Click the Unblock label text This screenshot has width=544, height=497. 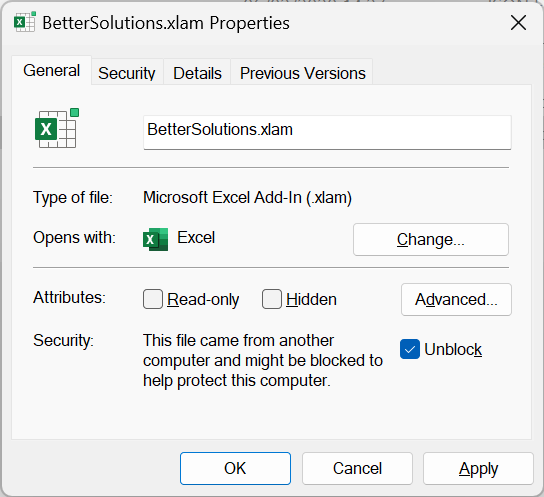coord(453,349)
